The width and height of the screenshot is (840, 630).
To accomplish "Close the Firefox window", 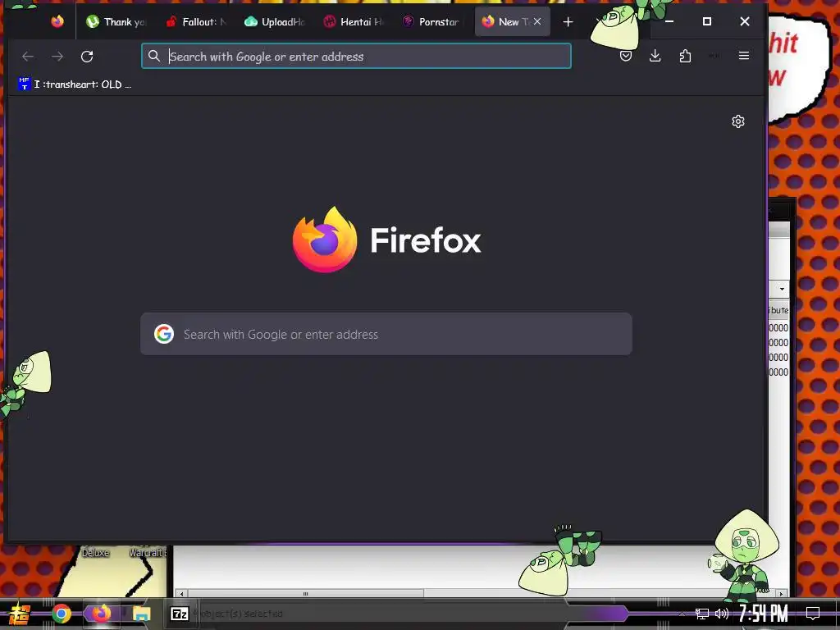I will [x=745, y=21].
